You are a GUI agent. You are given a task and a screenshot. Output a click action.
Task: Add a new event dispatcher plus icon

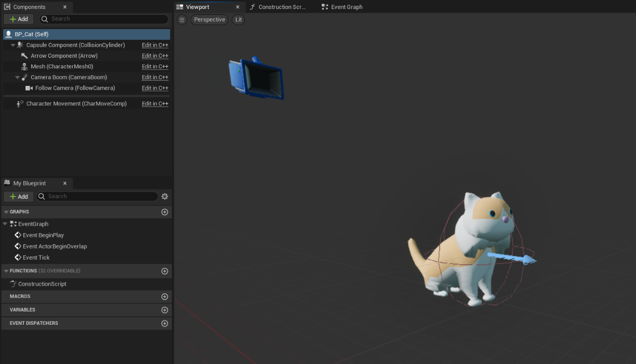click(165, 323)
